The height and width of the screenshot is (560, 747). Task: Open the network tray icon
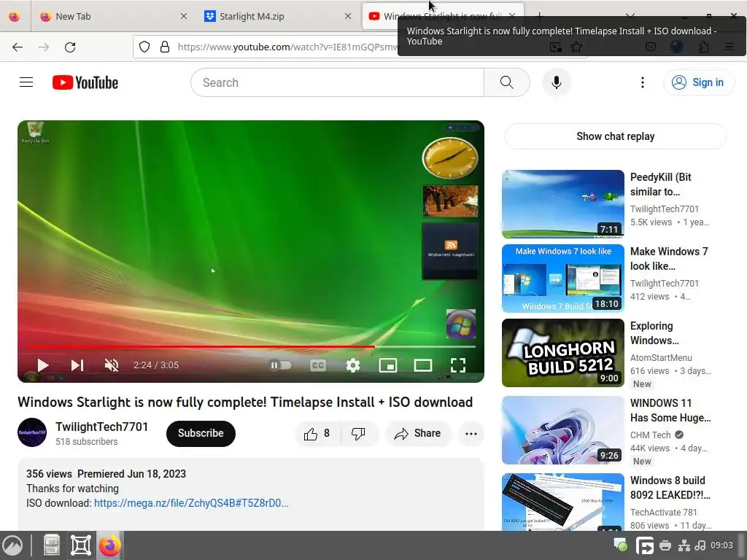click(x=684, y=545)
